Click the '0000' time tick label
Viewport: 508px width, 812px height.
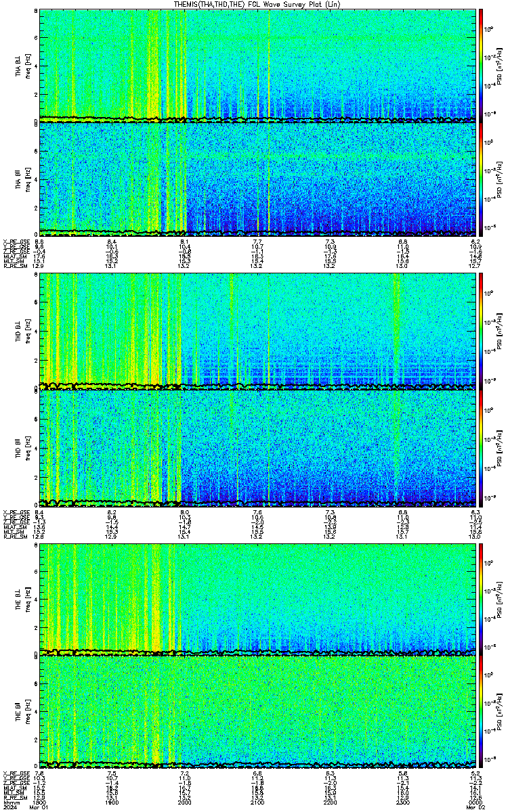click(x=475, y=801)
